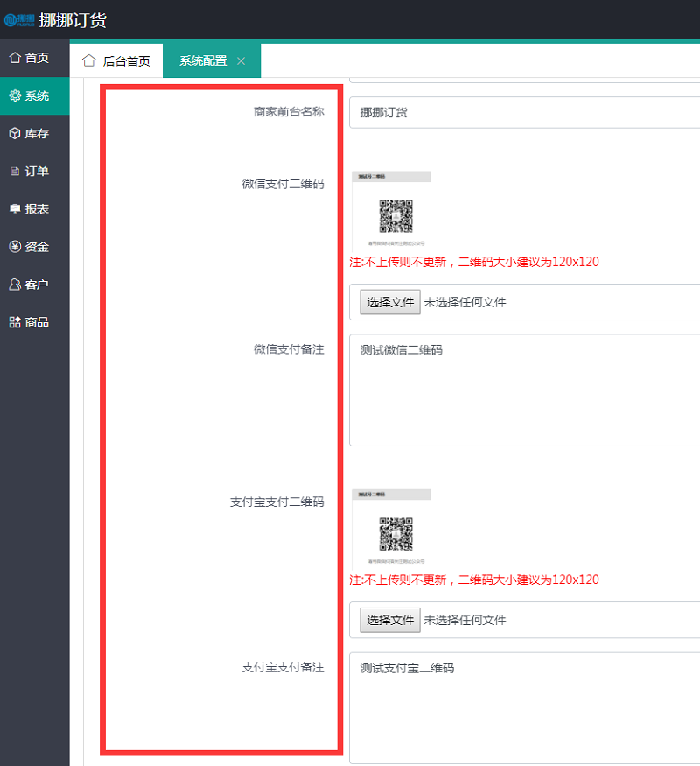Click the 支付宝支付二维码 QR thumbnail
700x766 pixels.
point(391,528)
